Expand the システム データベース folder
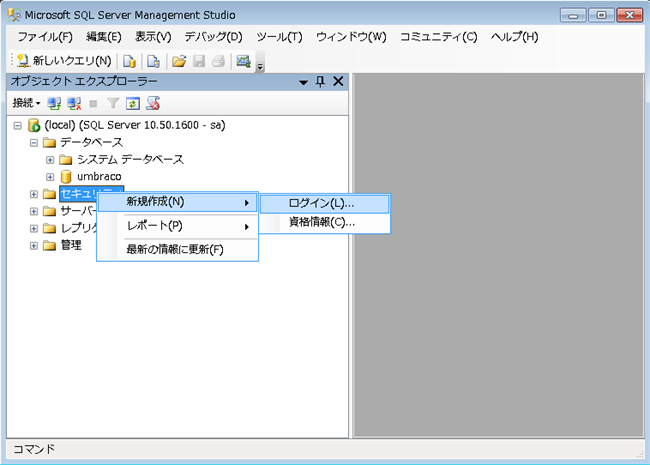Image resolution: width=650 pixels, height=465 pixels. (50, 160)
